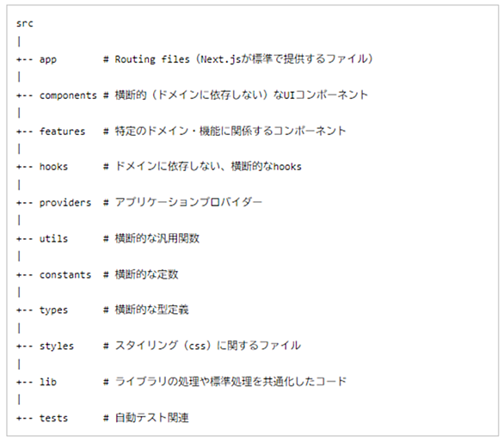Select the 'components' directory name
The width and height of the screenshot is (504, 442).
click(x=68, y=95)
